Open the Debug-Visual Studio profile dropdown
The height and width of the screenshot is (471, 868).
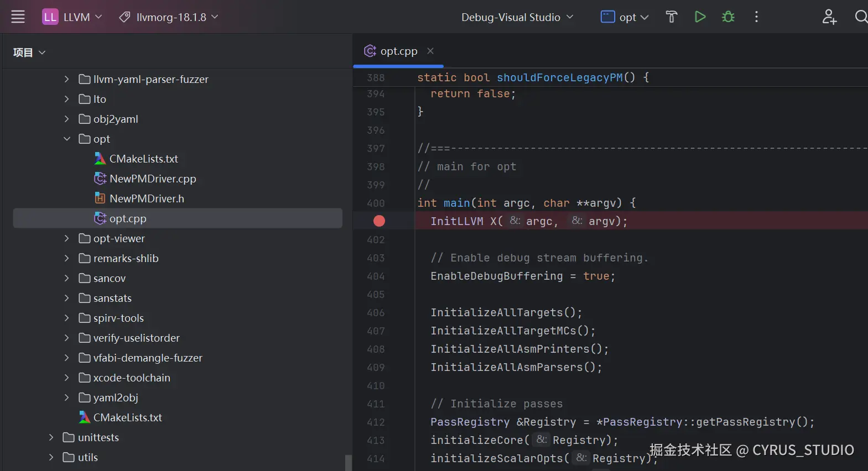517,17
